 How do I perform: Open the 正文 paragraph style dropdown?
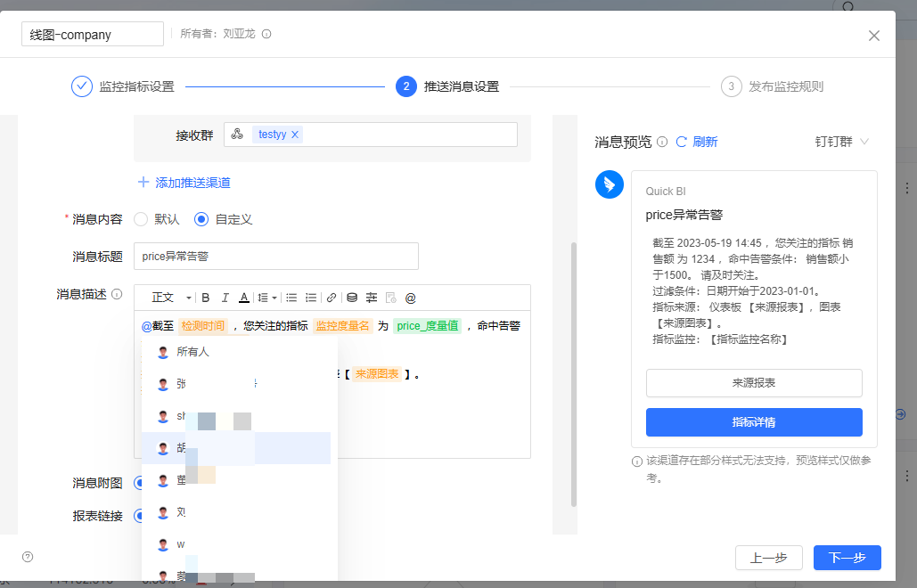tap(171, 298)
